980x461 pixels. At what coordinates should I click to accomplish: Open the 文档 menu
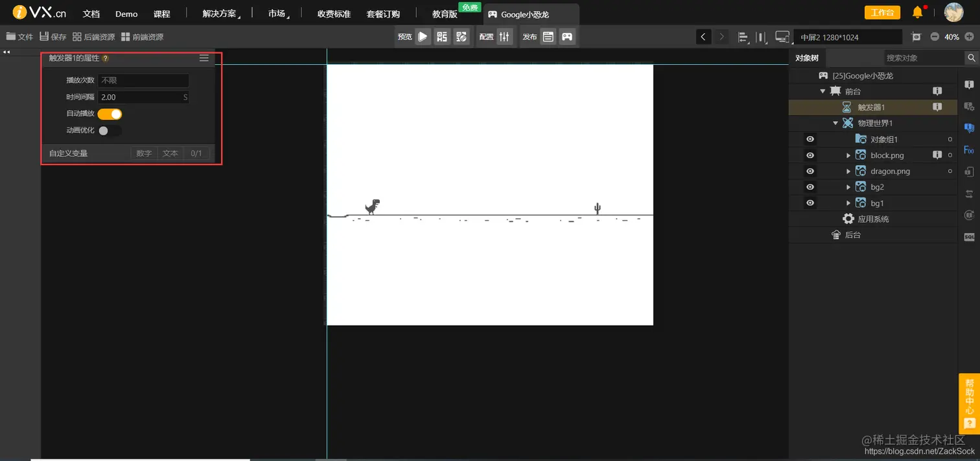pyautogui.click(x=91, y=14)
